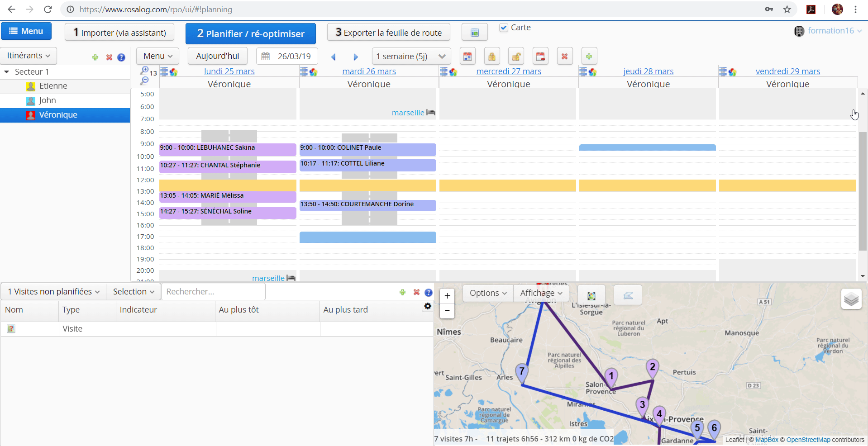868x446 pixels.
Task: Click the calendar planning toolbar icon
Action: point(467,57)
